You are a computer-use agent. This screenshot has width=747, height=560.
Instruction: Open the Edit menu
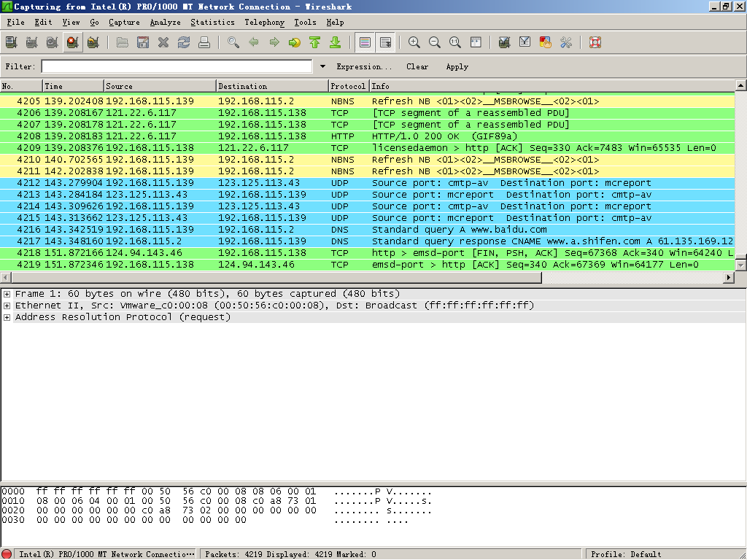point(43,23)
